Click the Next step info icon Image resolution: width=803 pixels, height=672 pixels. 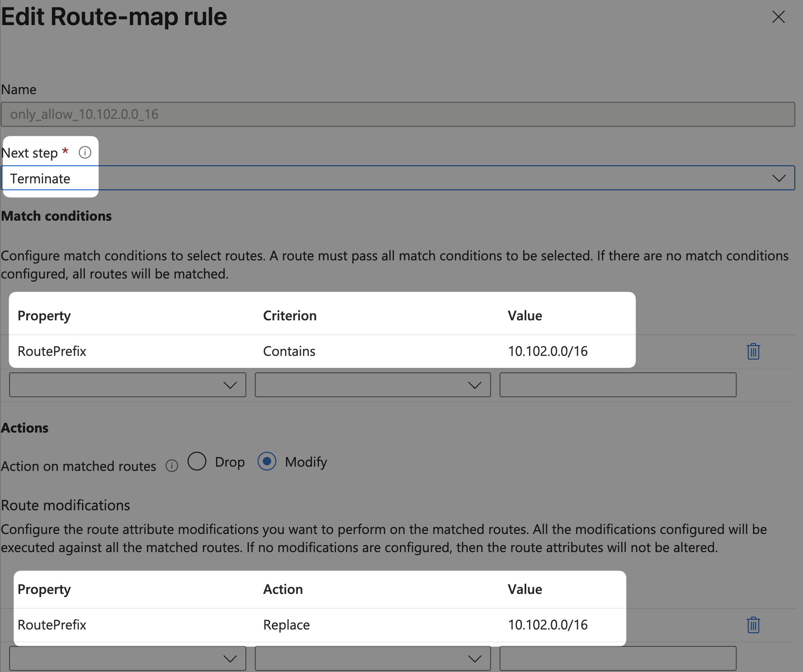pos(85,153)
